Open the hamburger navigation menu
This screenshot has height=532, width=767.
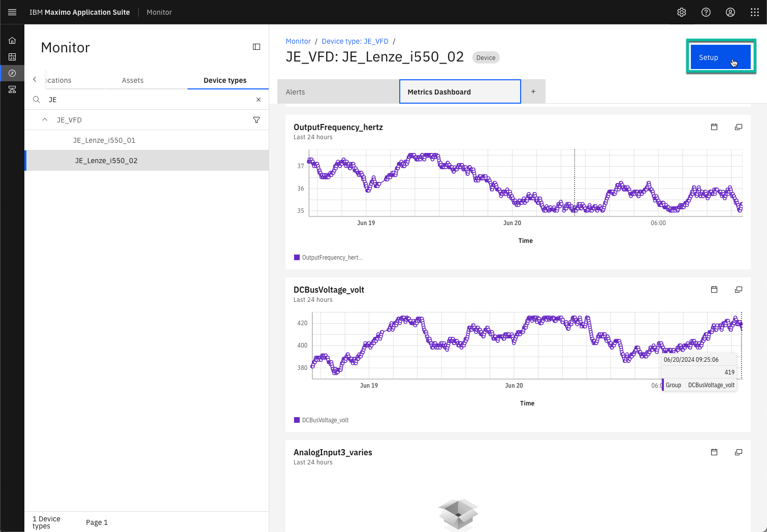click(x=12, y=12)
